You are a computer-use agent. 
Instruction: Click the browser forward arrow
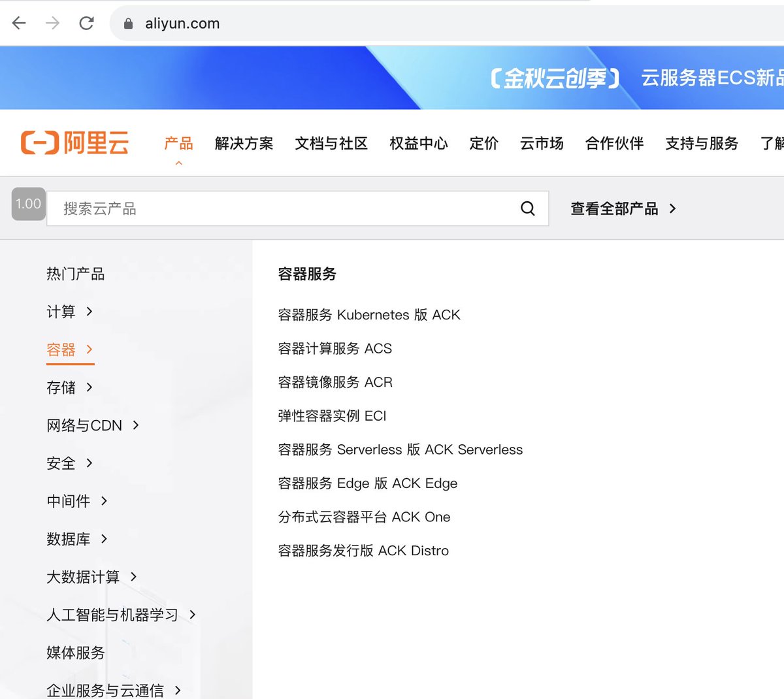[52, 22]
